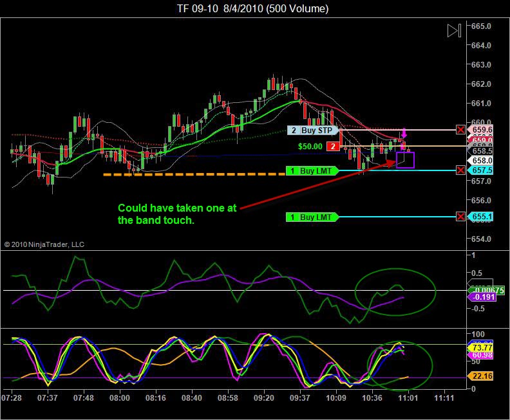Click the 656.0 price axis label
The image size is (510, 420).
(x=482, y=201)
